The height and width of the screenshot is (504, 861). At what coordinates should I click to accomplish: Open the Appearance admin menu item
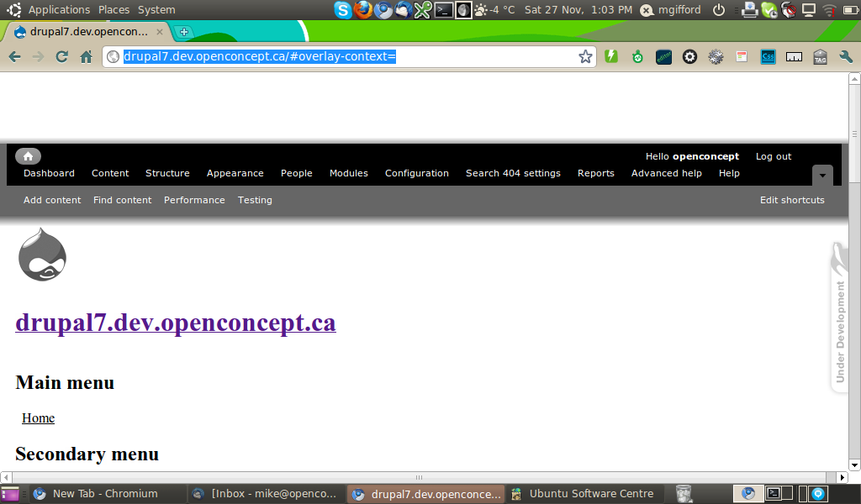point(235,173)
